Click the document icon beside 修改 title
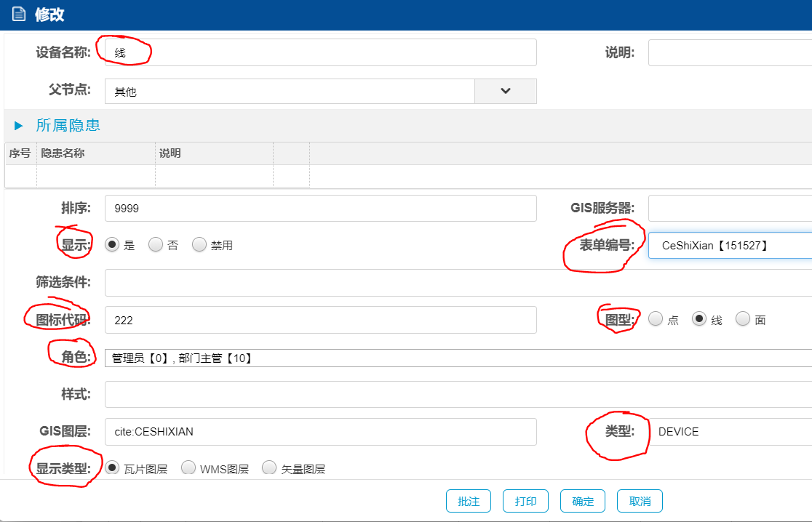The height and width of the screenshot is (522, 812). point(18,15)
